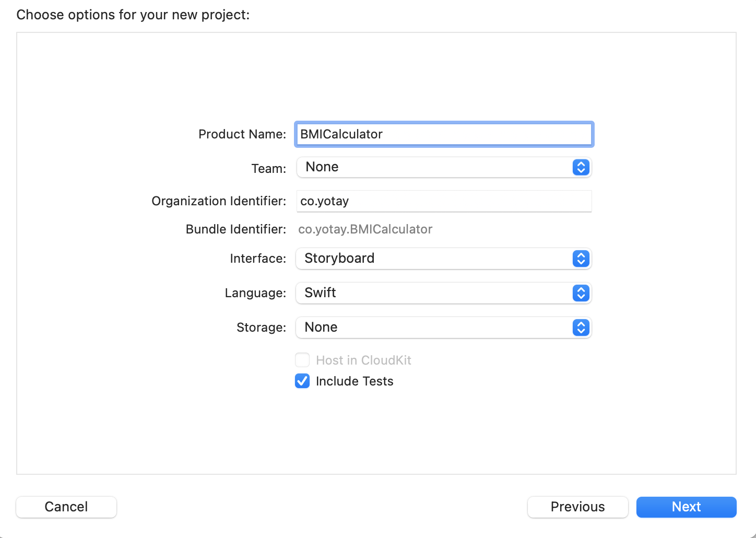The image size is (756, 538).
Task: Open the Storage dropdown showing None
Action: coord(433,328)
